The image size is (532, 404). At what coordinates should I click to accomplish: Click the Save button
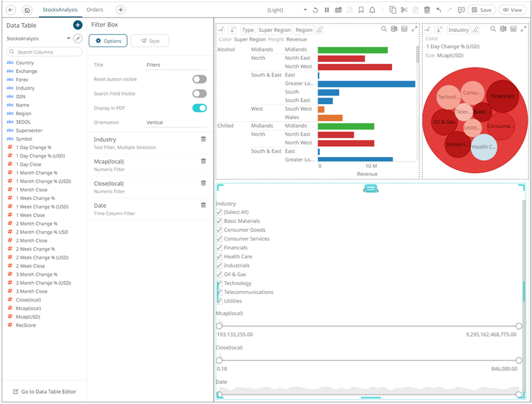pyautogui.click(x=481, y=10)
